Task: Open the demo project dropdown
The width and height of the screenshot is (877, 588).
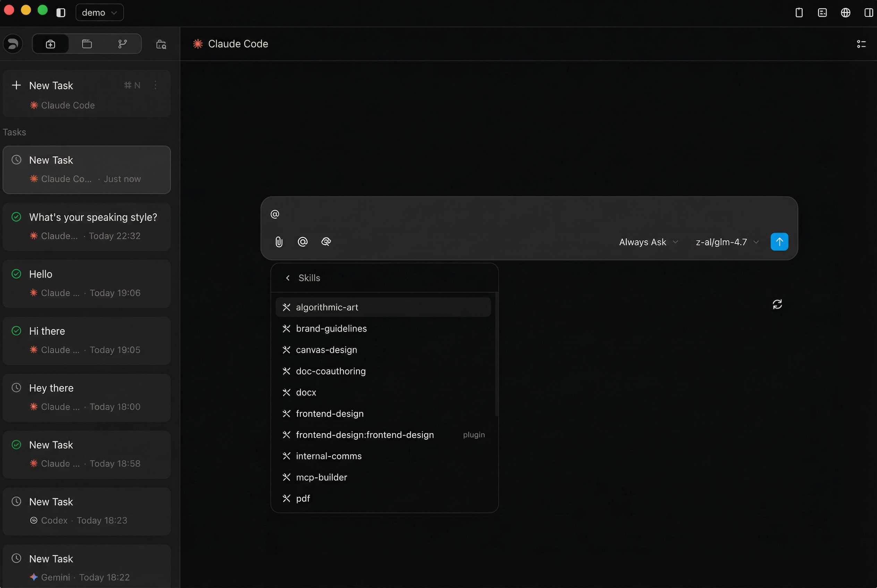Action: point(100,13)
